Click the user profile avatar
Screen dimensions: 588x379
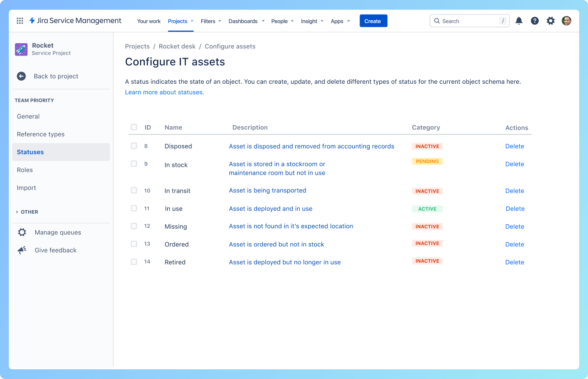[x=566, y=20]
